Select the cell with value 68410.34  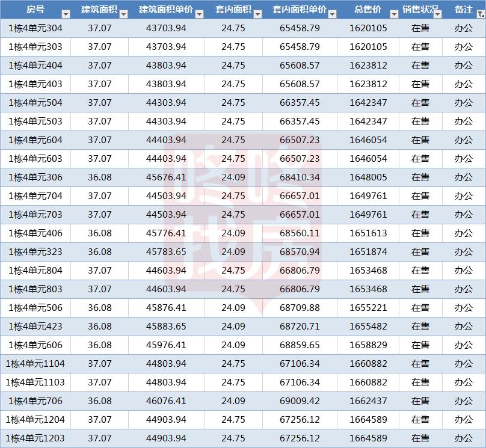[300, 177]
